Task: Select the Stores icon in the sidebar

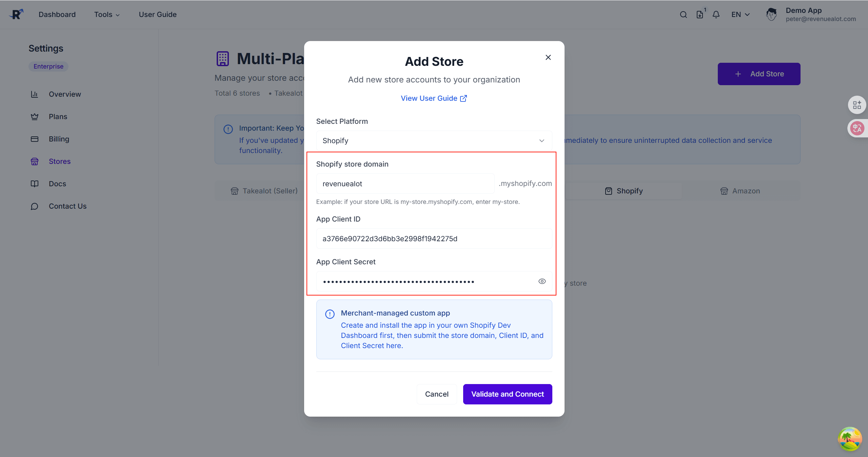Action: [35, 161]
